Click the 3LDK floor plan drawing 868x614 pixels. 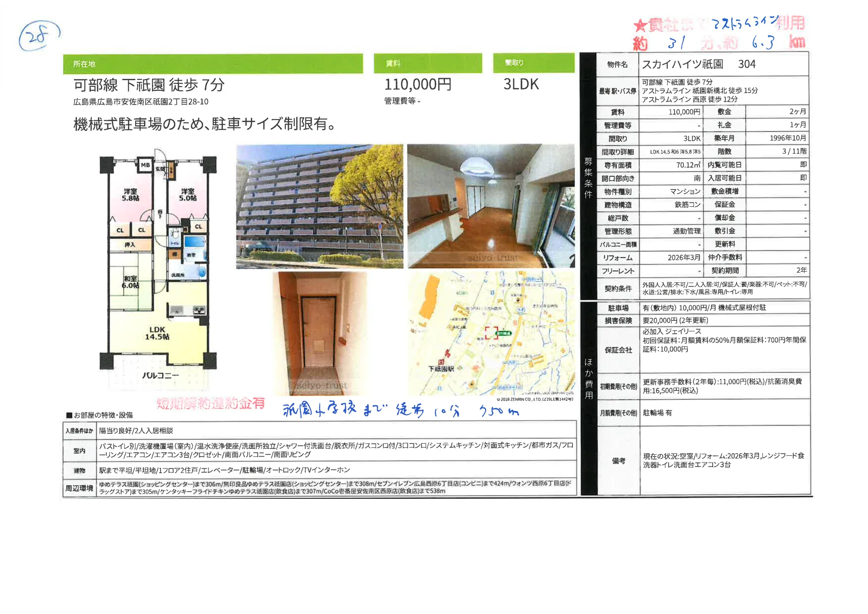point(158,264)
